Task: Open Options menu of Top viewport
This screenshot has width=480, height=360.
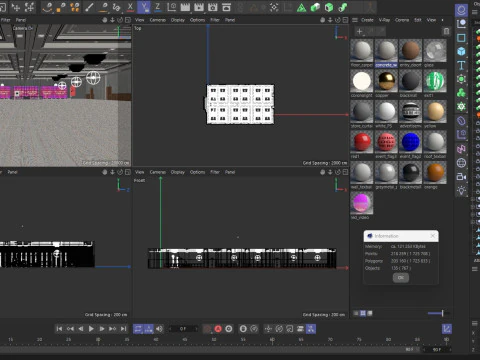Action: [197, 20]
